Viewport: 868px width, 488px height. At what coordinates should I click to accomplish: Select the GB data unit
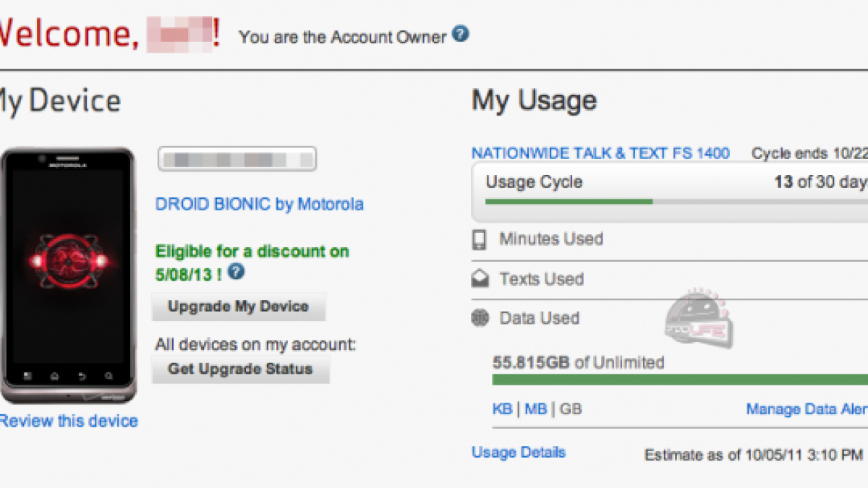(571, 409)
